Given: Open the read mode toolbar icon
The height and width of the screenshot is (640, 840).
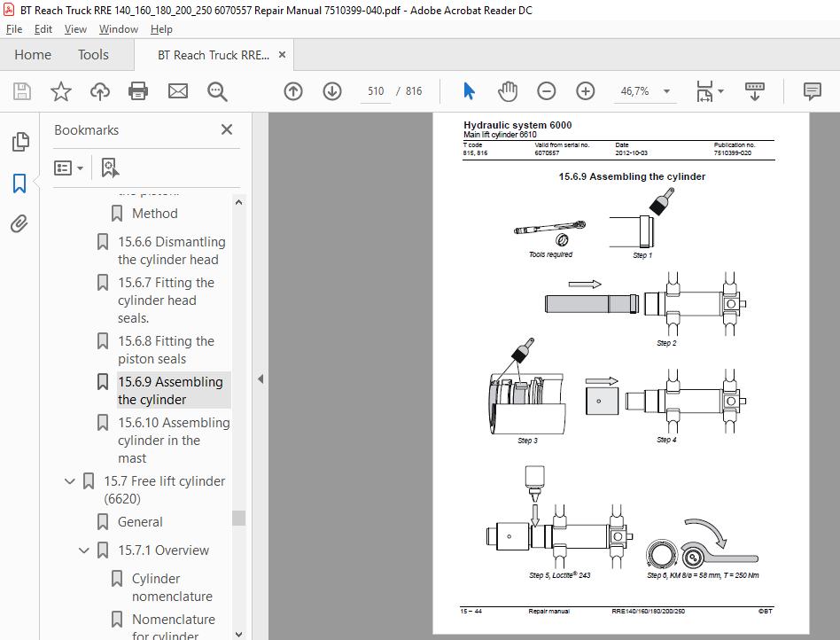Looking at the screenshot, I should click(754, 91).
